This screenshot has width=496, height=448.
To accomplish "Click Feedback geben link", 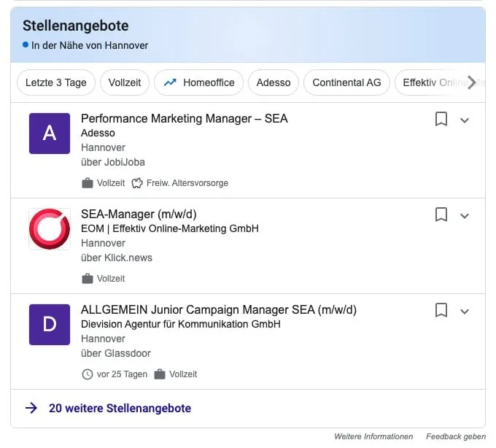I will click(456, 436).
